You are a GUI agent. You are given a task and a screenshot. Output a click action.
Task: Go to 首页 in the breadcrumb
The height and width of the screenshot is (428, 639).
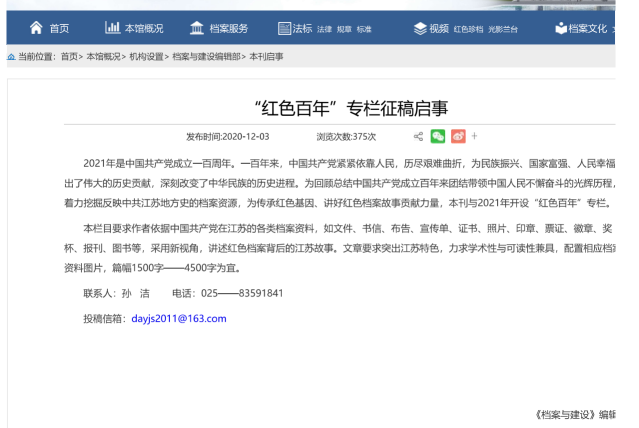69,57
